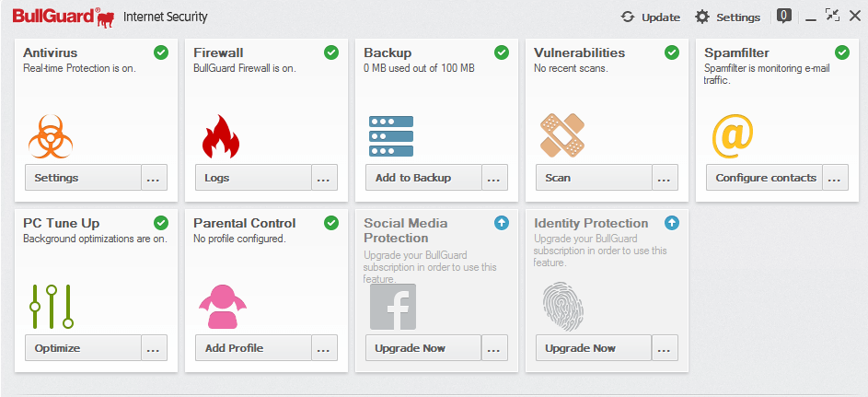
Task: Click the Antivirus tile title
Action: [x=51, y=53]
